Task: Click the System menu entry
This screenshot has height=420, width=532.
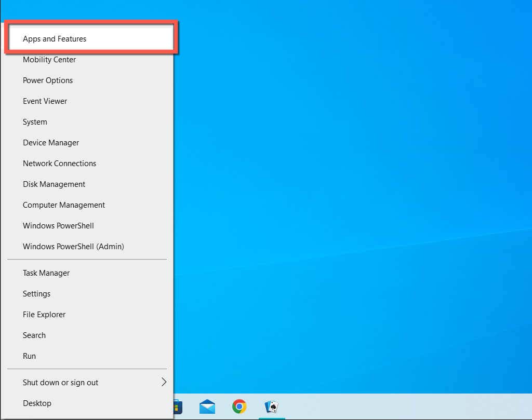Action: (x=35, y=122)
